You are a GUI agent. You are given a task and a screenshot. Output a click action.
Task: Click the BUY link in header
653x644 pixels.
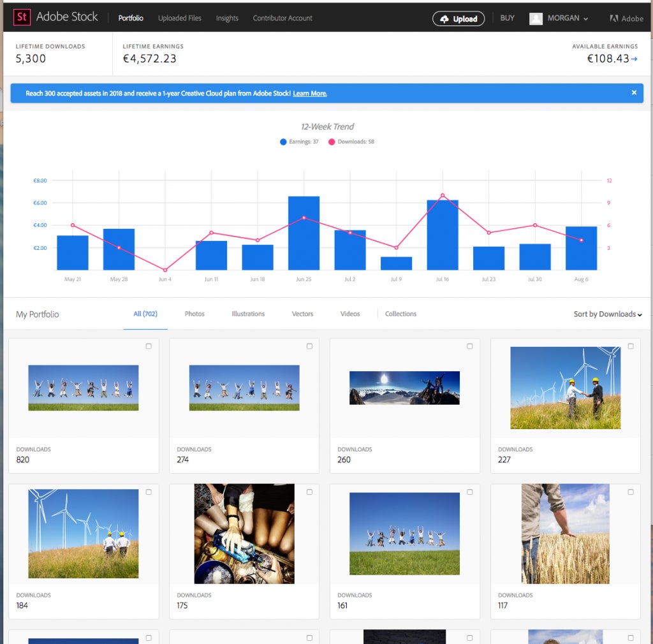tap(507, 18)
